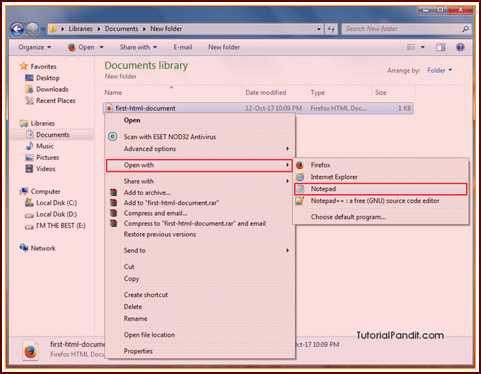The image size is (481, 374).
Task: Expand the Share with toolbar dropdown
Action: click(x=138, y=47)
